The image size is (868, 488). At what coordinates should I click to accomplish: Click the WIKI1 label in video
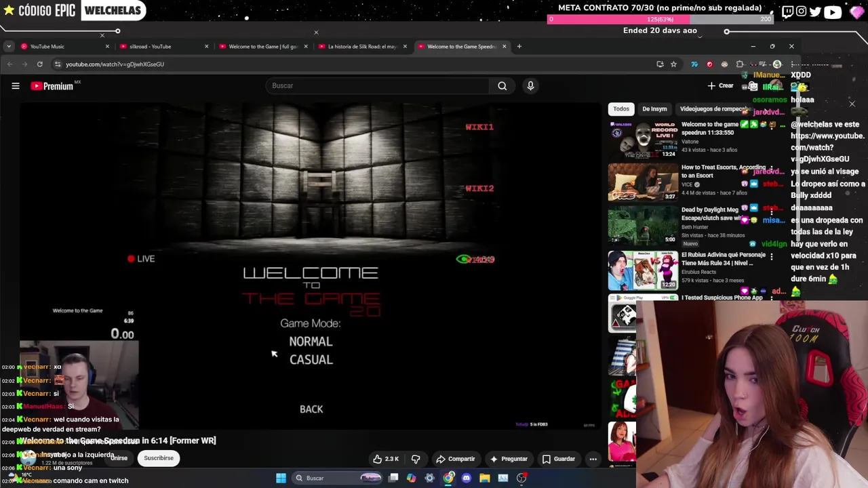click(x=479, y=127)
